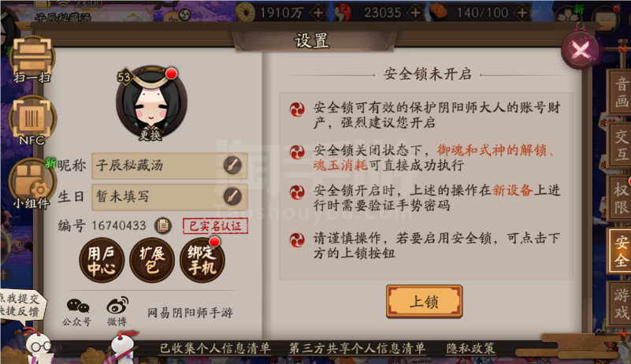Open the 微博 Weibo icon

point(117,312)
